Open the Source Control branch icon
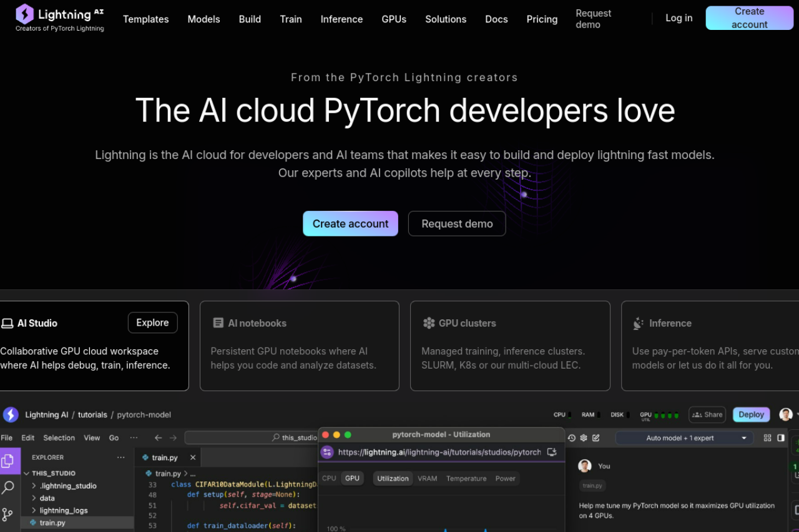 pyautogui.click(x=8, y=515)
